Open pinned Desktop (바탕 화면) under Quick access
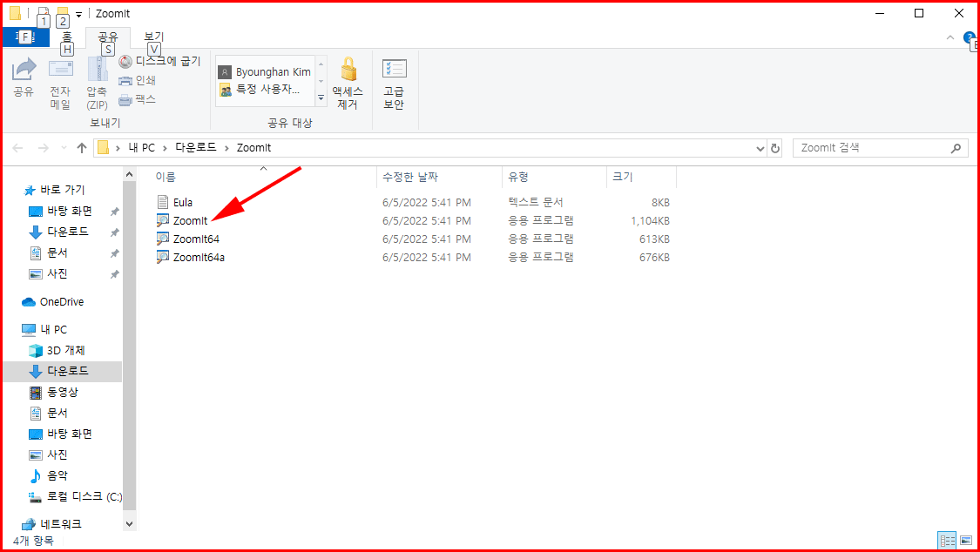 pos(70,211)
